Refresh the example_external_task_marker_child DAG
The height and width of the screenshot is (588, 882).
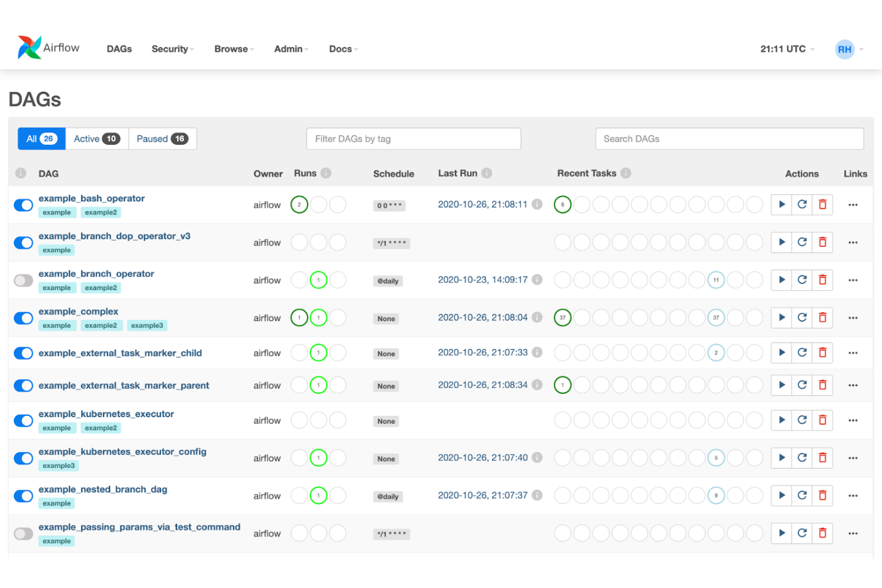click(802, 352)
